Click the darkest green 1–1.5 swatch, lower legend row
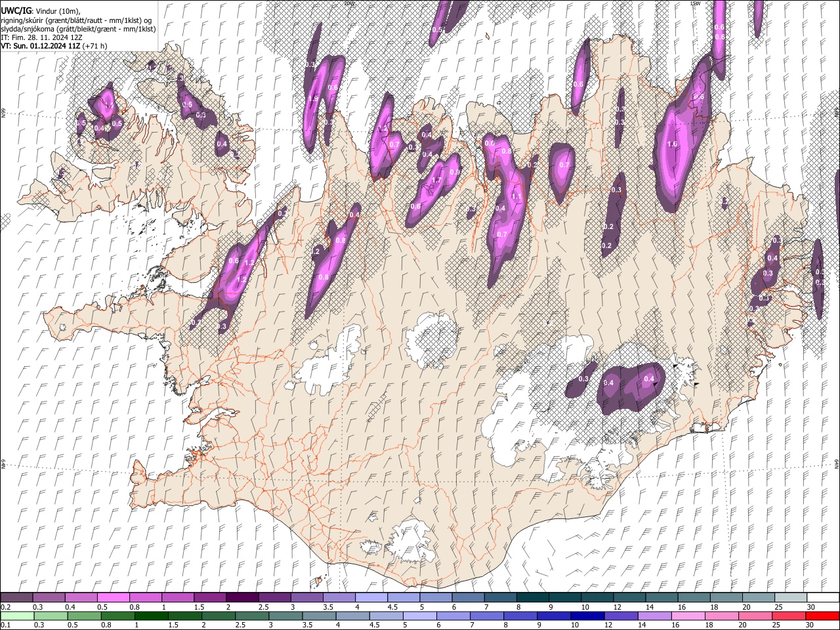840x630 pixels. [152, 616]
